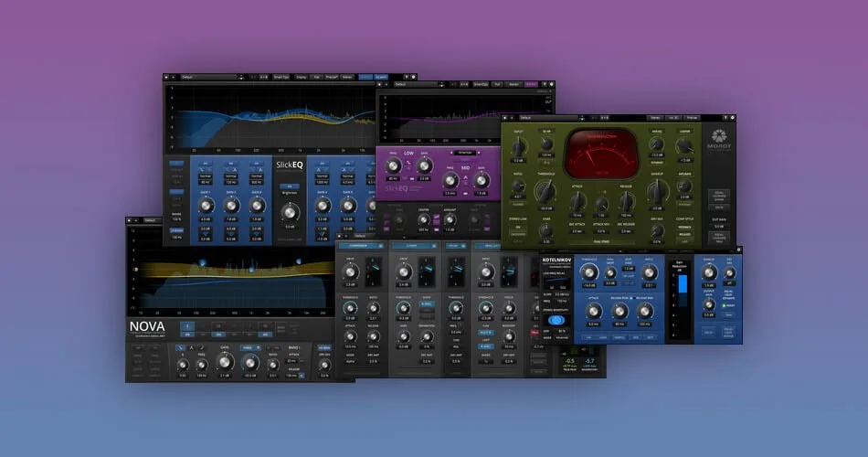Toggle band 1 ON button in blue SlickEQ
Image resolution: width=868 pixels, height=457 pixels.
click(206, 164)
